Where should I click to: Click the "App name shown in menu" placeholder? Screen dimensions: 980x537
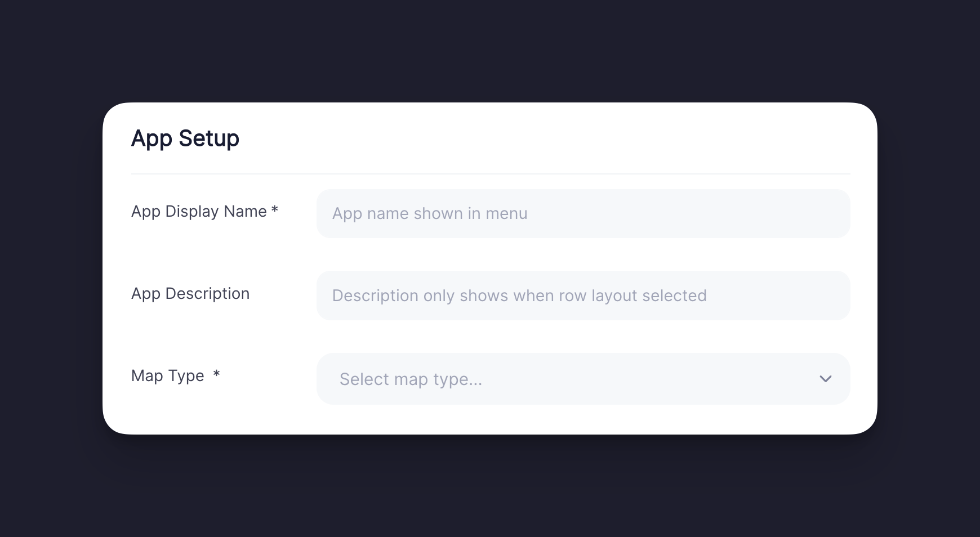[x=429, y=213]
